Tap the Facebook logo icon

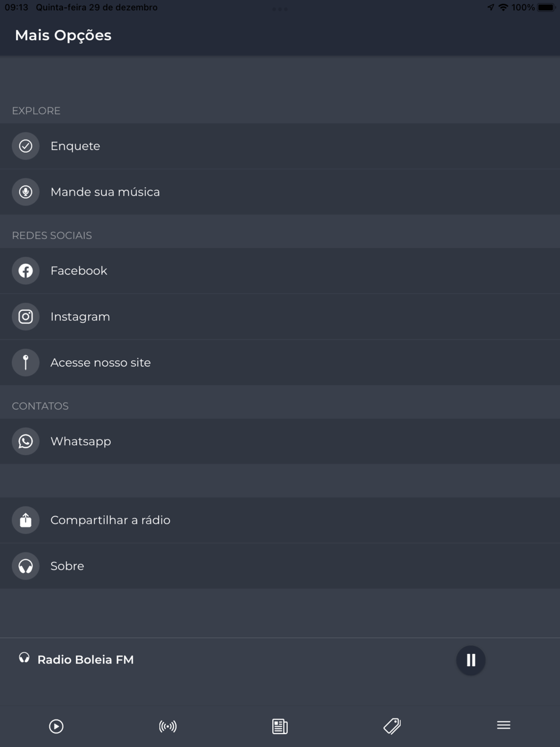(x=26, y=271)
